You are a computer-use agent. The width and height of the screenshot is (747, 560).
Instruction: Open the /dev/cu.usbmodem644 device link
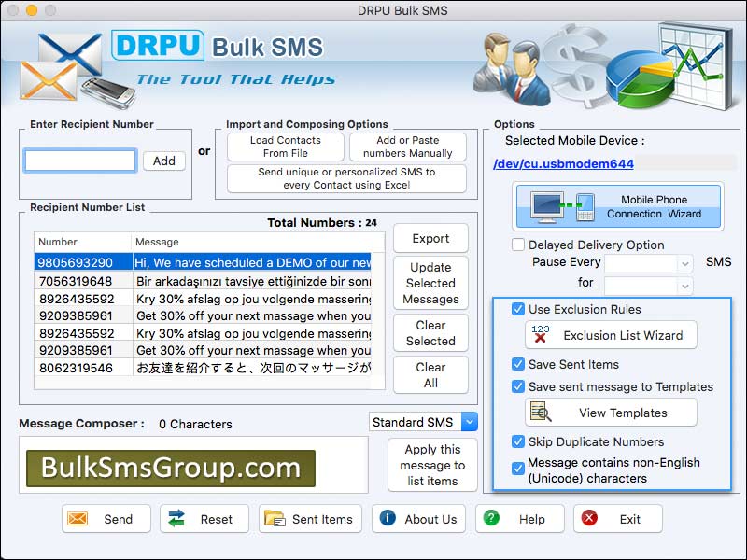coord(564,164)
